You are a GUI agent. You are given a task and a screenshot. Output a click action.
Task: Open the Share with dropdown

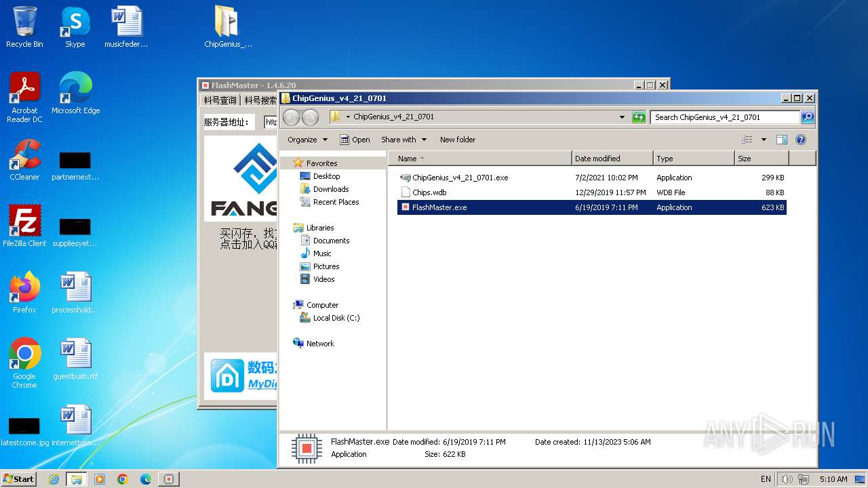(403, 140)
